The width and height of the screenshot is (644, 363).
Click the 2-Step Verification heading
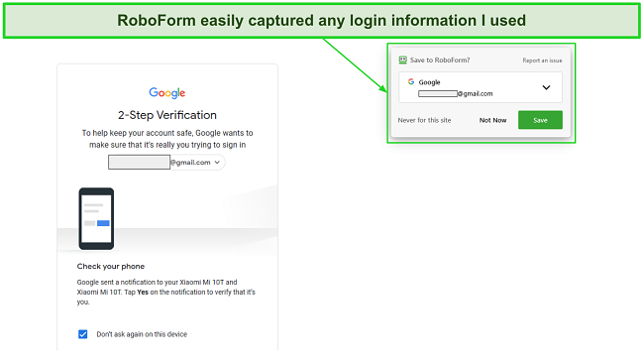tap(167, 115)
